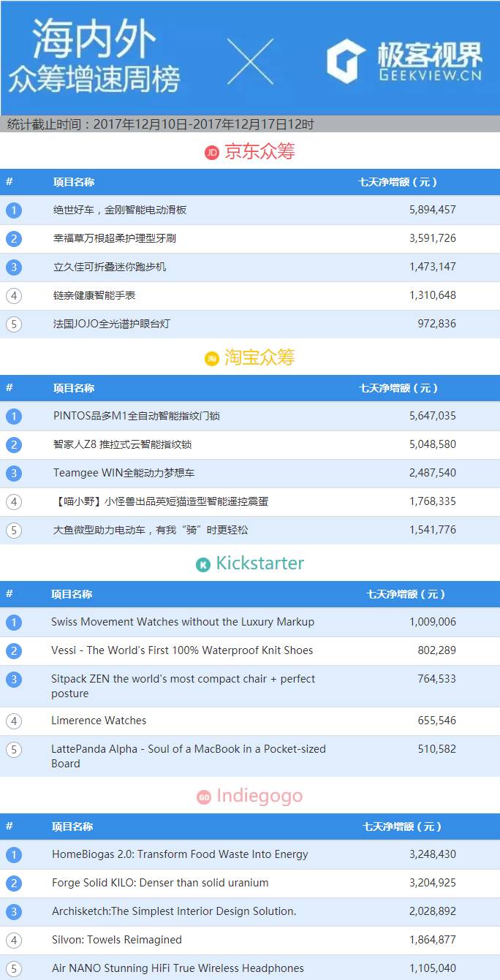Click the Indiegogo pink GO icon
The height and width of the screenshot is (980, 500).
click(x=204, y=797)
